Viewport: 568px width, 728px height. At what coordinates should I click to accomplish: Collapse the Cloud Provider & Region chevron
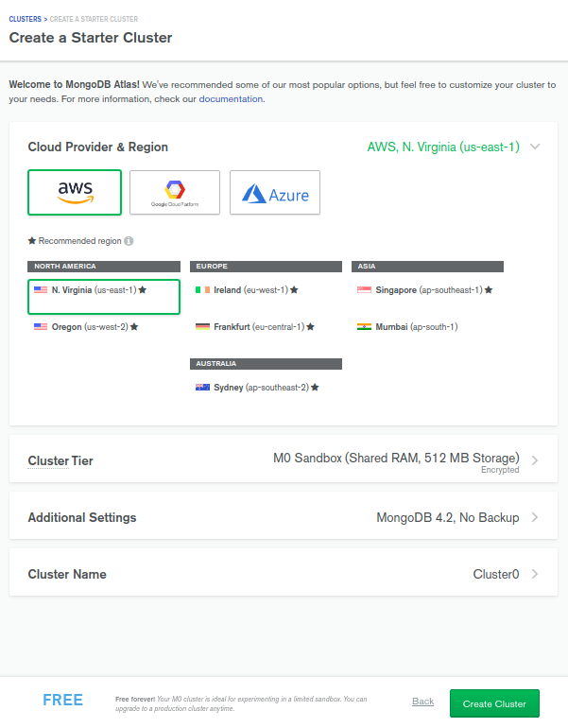(535, 147)
